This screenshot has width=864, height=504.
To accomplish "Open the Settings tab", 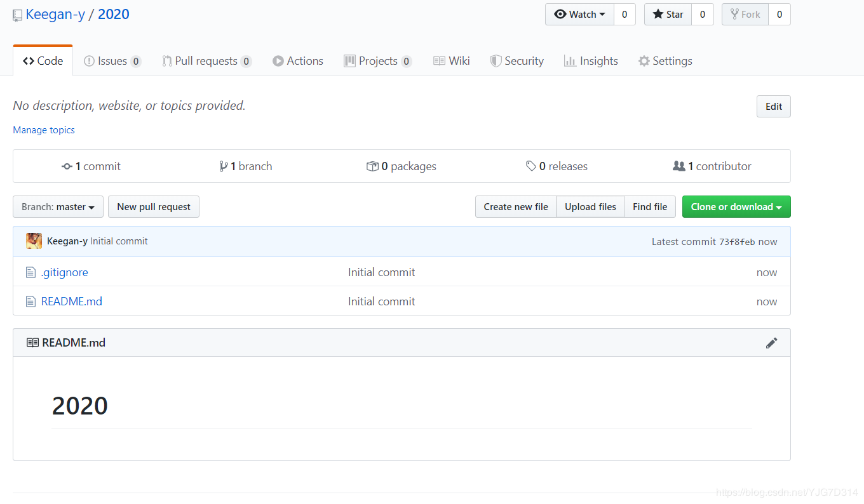I will click(665, 61).
